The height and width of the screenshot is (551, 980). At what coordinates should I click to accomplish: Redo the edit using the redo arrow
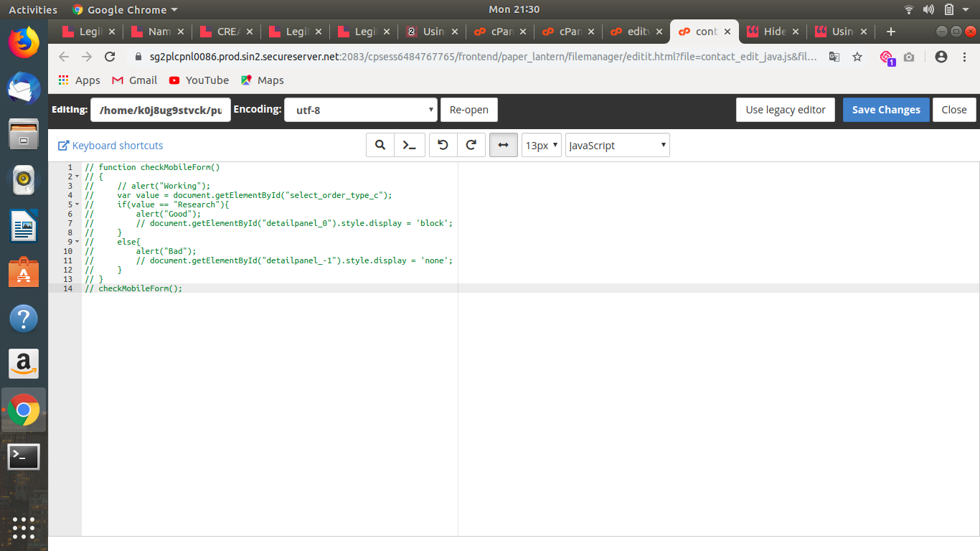(x=471, y=145)
